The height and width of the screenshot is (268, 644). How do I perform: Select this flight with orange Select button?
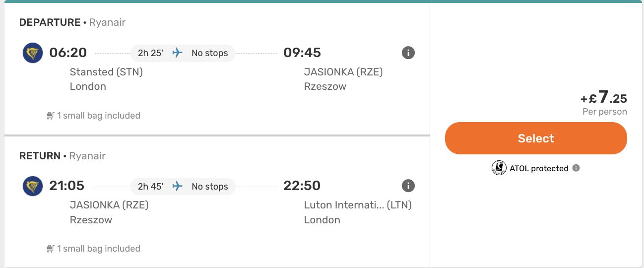tap(536, 138)
